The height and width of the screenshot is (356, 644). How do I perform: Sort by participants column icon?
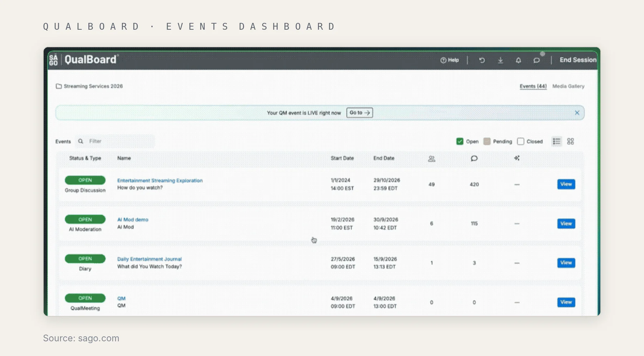431,159
